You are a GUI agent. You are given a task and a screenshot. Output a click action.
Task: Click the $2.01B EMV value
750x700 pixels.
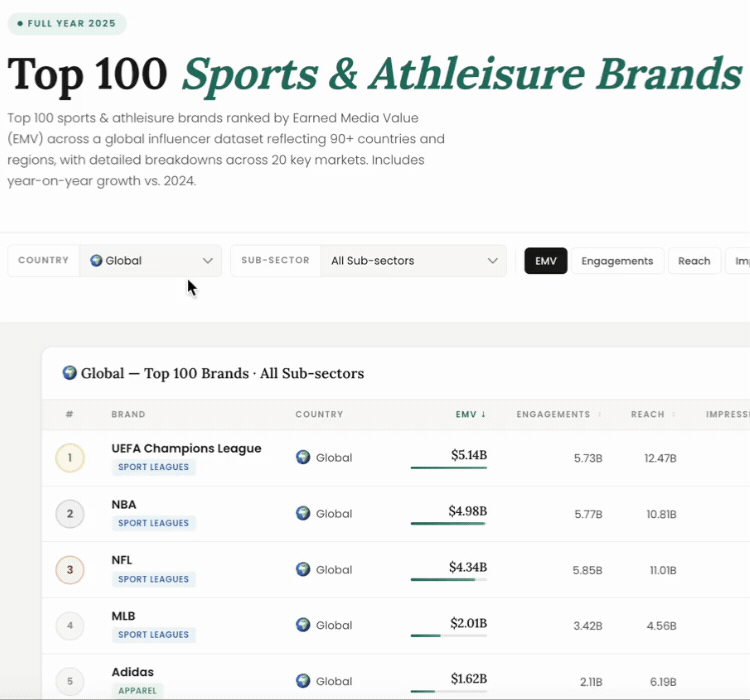pyautogui.click(x=468, y=623)
